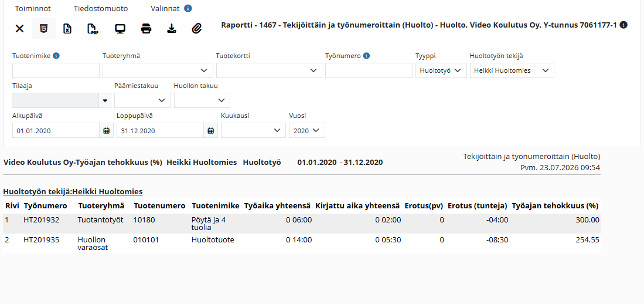The height and width of the screenshot is (304, 644).
Task: Export the report as PDF icon
Action: pyautogui.click(x=93, y=29)
